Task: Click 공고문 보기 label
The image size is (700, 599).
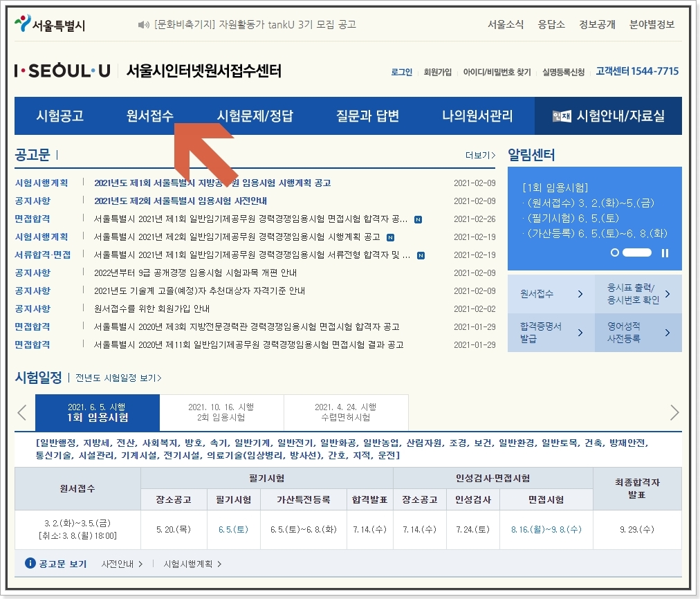Action: (62, 564)
